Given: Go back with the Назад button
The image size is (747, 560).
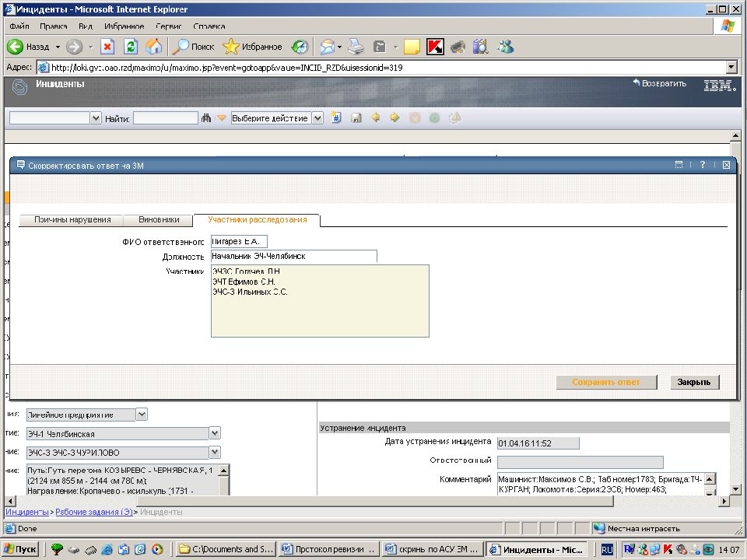Looking at the screenshot, I should click(29, 47).
